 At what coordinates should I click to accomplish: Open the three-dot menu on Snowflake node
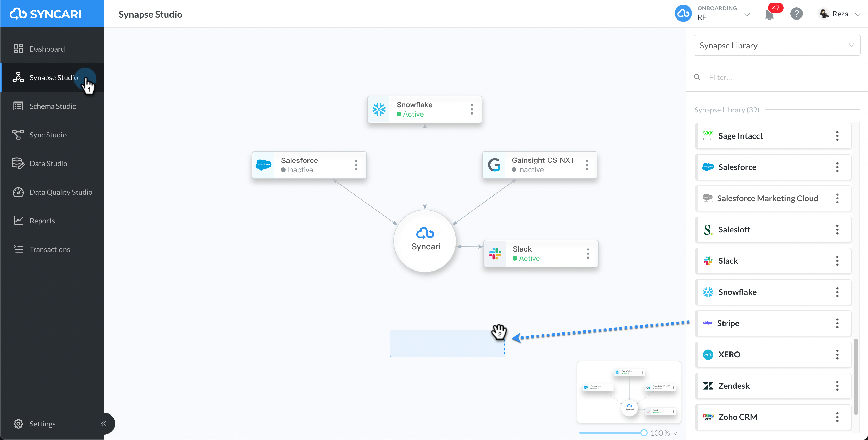coord(472,109)
